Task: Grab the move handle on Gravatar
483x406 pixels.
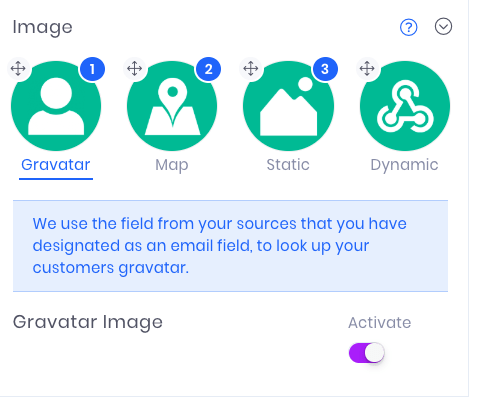Action: (x=18, y=69)
